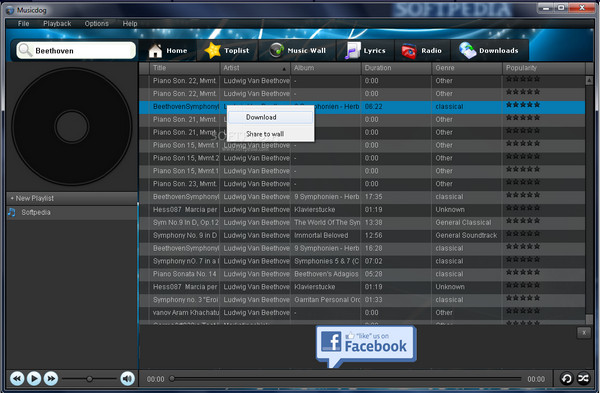This screenshot has height=393, width=600.
Task: Click the search magnifier icon
Action: coord(25,50)
